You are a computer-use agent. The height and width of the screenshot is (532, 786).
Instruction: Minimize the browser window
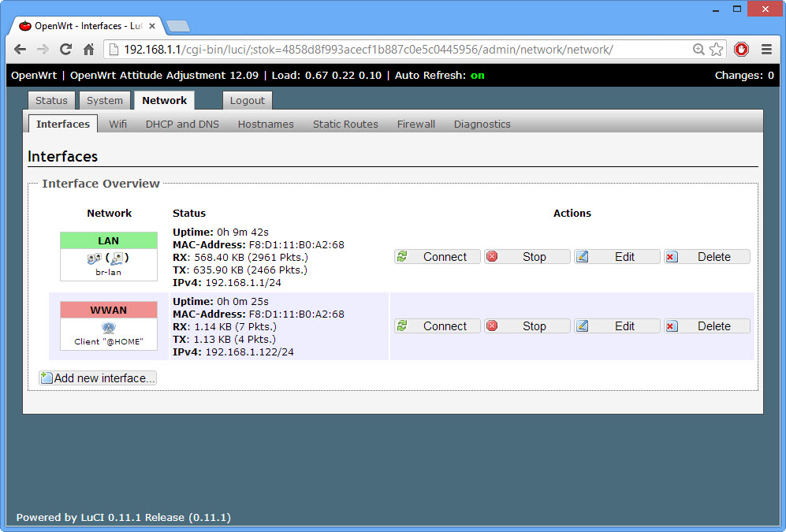(716, 9)
